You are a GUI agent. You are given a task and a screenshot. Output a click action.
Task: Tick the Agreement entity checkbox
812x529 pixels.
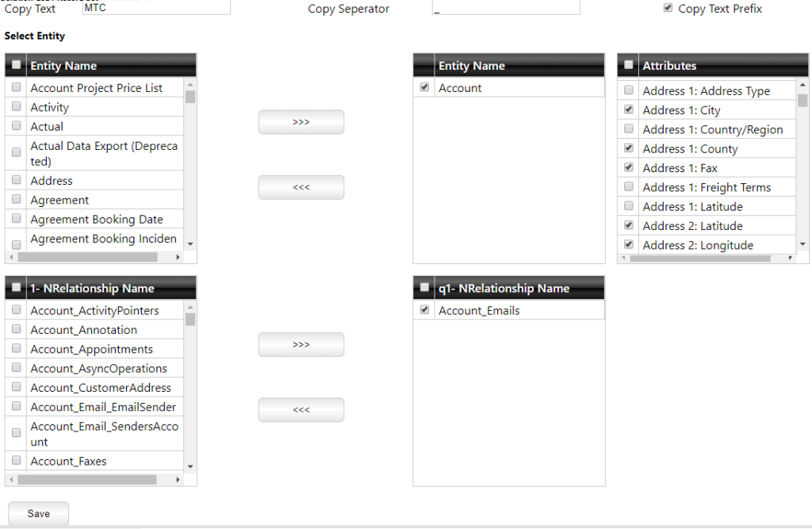coord(16,199)
